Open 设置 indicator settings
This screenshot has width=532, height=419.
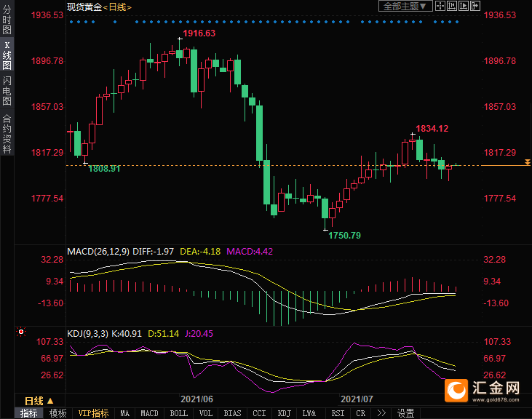tap(406, 413)
